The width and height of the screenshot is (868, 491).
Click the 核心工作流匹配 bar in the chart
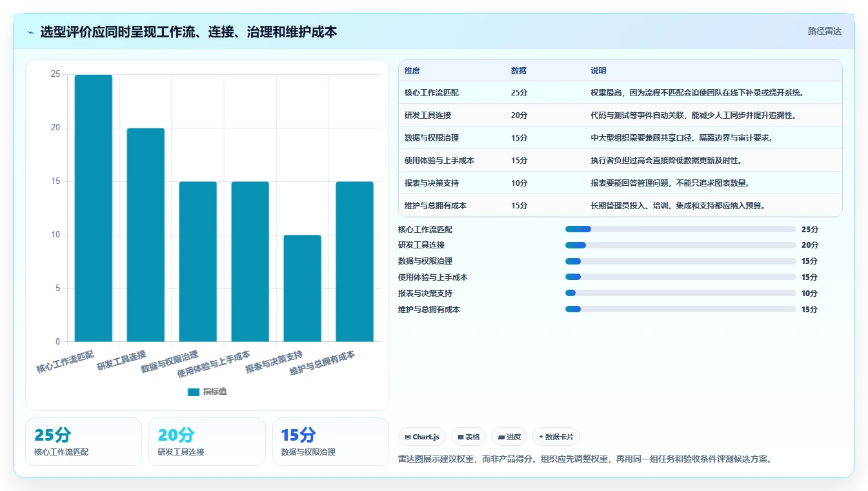[x=94, y=208]
